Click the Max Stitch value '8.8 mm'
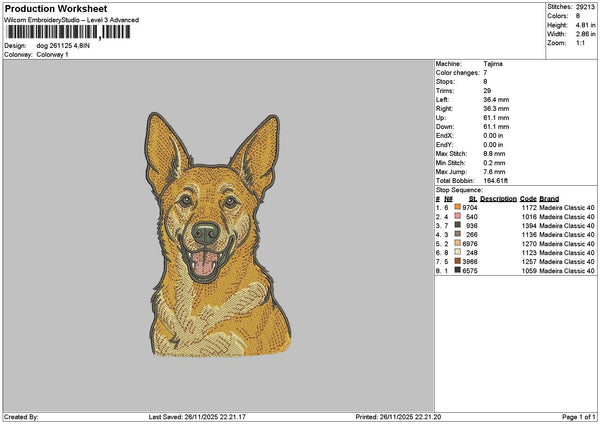 coord(494,154)
